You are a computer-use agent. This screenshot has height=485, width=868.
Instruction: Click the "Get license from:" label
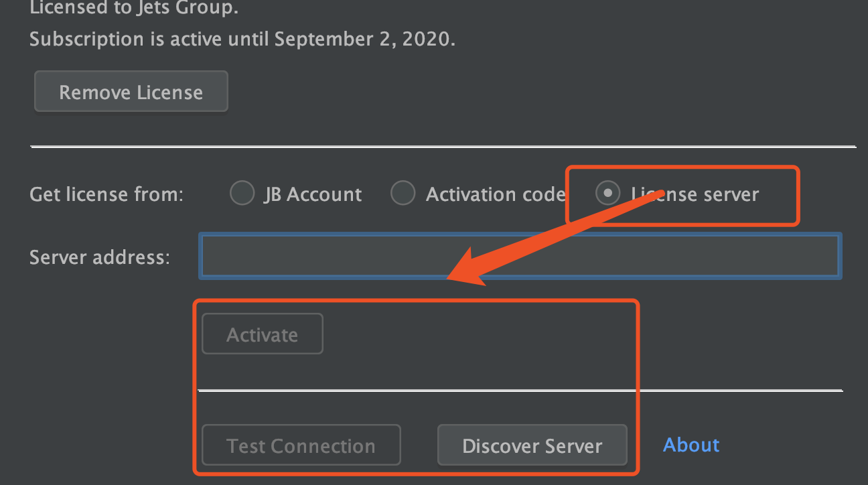[x=106, y=194]
